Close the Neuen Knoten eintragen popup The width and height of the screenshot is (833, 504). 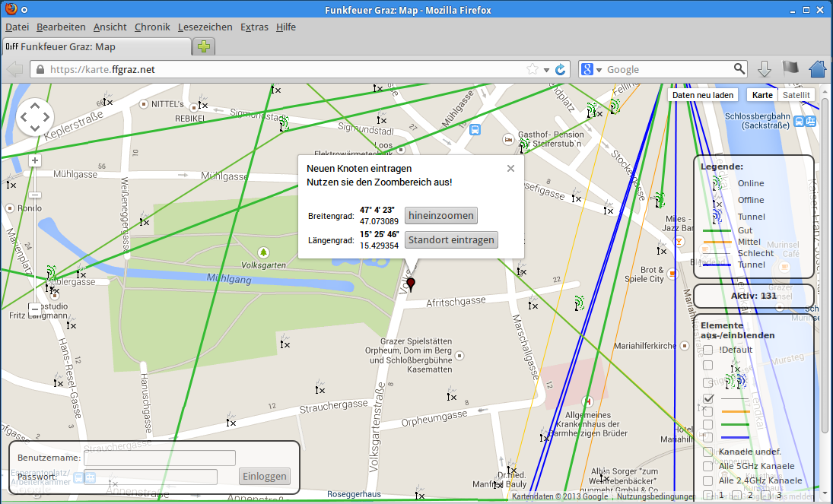pyautogui.click(x=510, y=169)
